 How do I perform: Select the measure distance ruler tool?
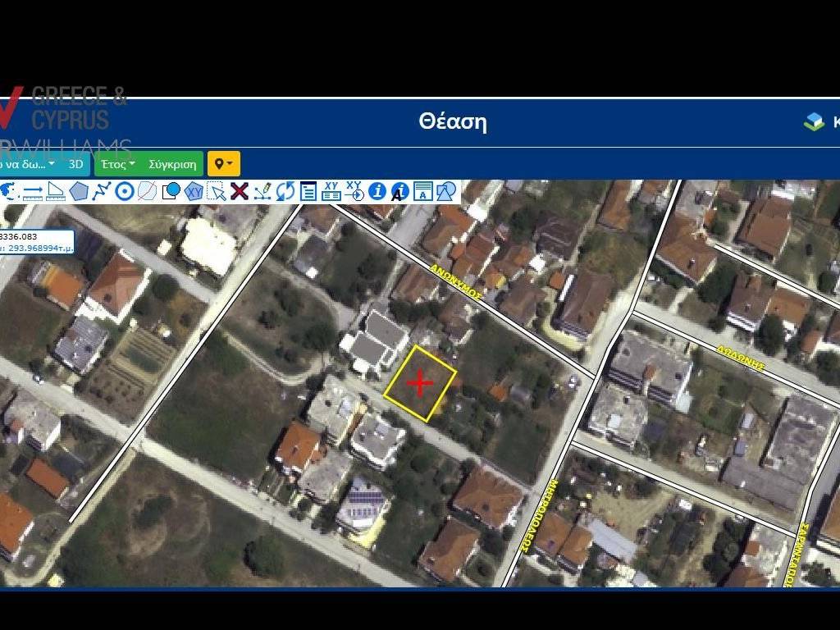click(33, 191)
